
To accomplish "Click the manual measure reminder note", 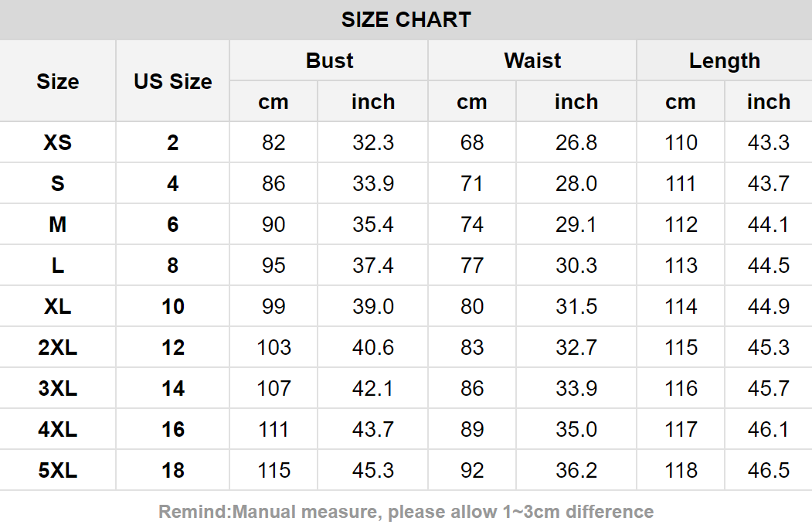I will click(x=406, y=512).
